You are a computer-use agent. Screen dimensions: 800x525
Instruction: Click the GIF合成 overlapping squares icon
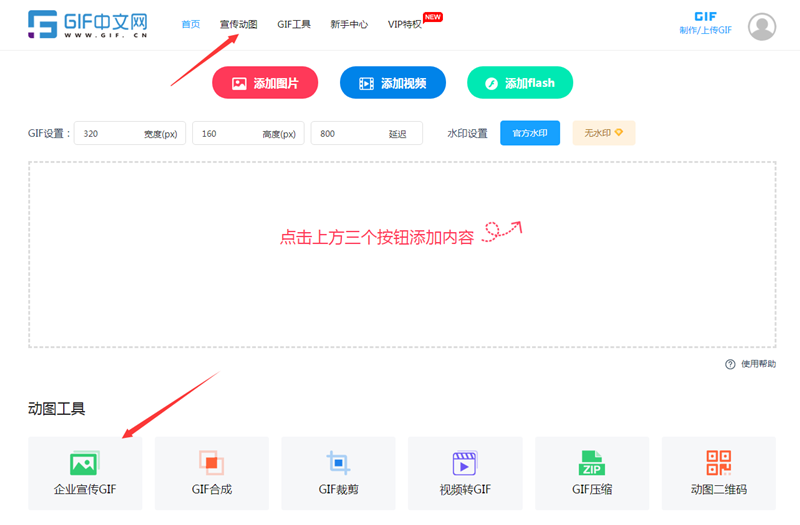[211, 463]
